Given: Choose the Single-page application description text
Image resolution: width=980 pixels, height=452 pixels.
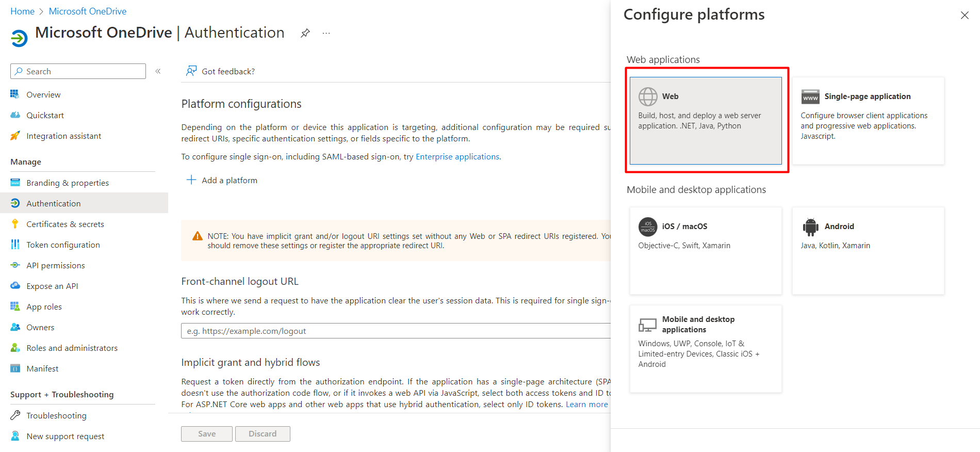Looking at the screenshot, I should 864,126.
